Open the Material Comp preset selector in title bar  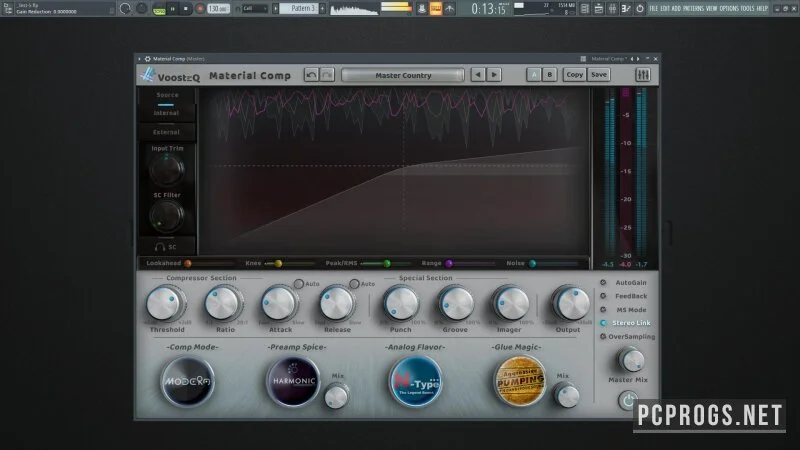point(608,59)
